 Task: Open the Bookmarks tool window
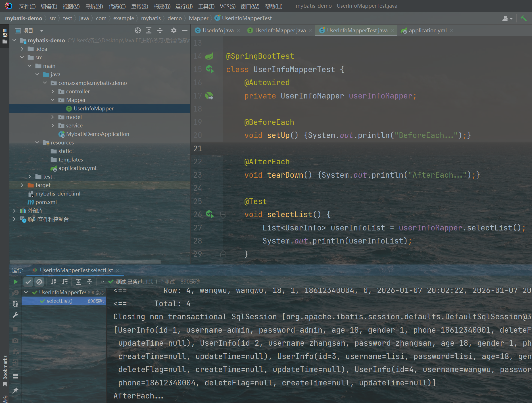pyautogui.click(x=5, y=370)
